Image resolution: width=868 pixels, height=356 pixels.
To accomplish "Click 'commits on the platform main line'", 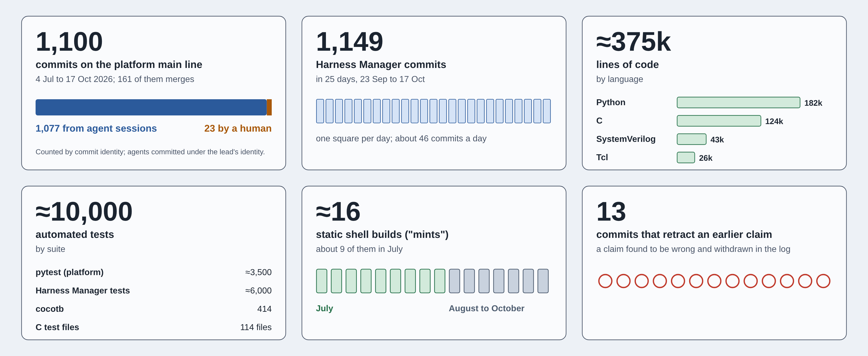I will click(119, 64).
